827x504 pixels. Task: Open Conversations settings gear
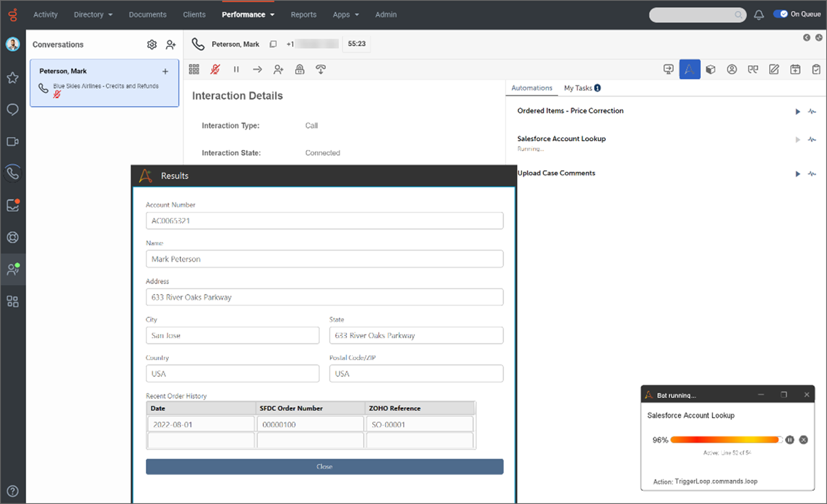(x=152, y=45)
